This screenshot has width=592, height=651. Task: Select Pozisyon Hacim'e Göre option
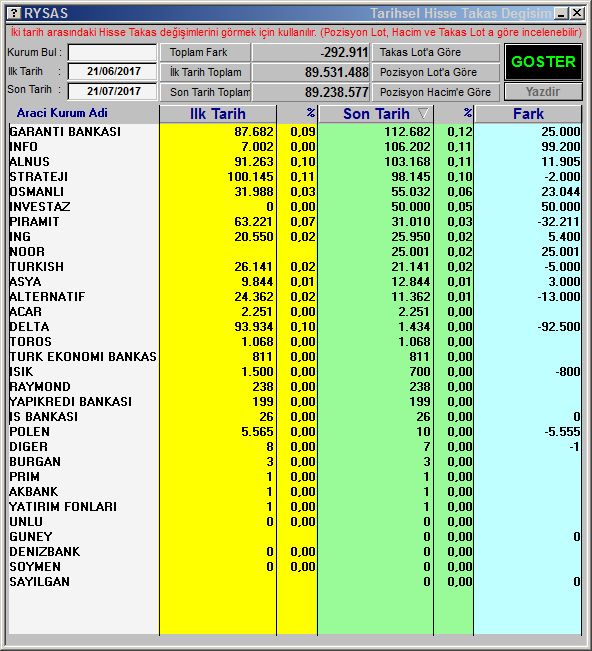click(x=435, y=92)
